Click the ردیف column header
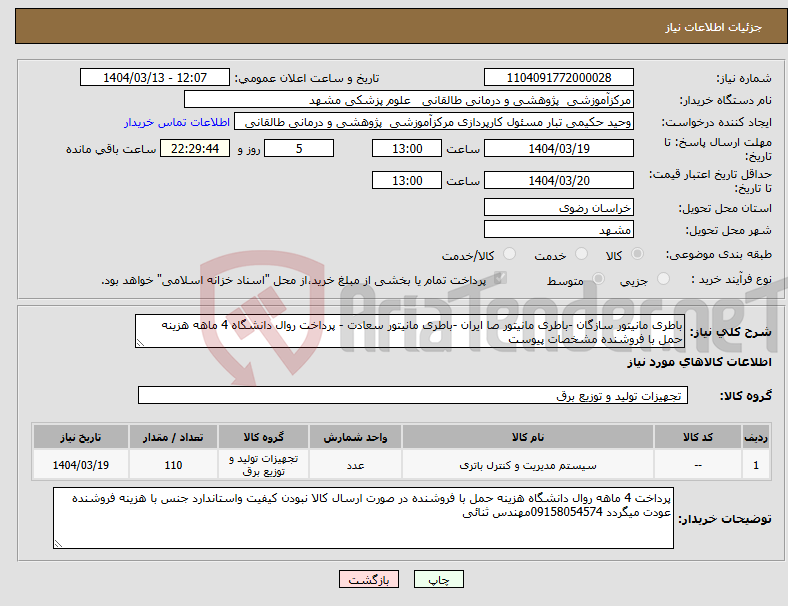This screenshot has height=606, width=788. coord(755,437)
